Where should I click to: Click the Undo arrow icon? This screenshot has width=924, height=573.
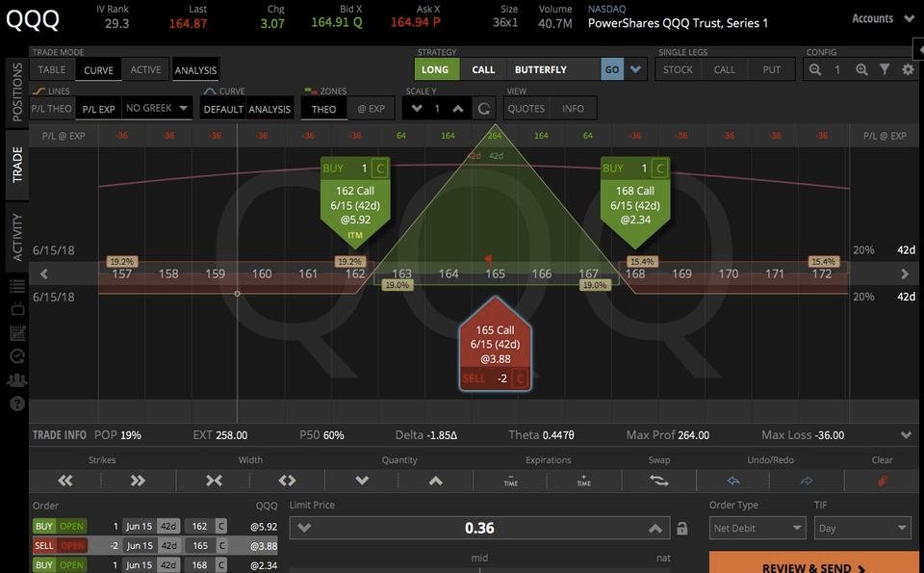point(733,481)
